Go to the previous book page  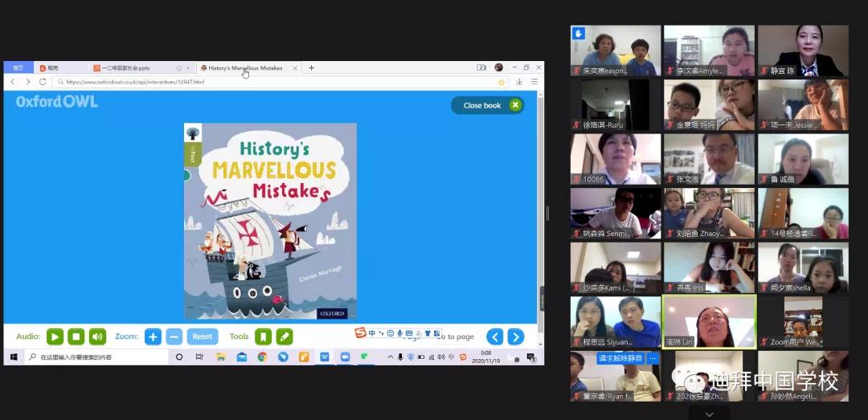[495, 336]
